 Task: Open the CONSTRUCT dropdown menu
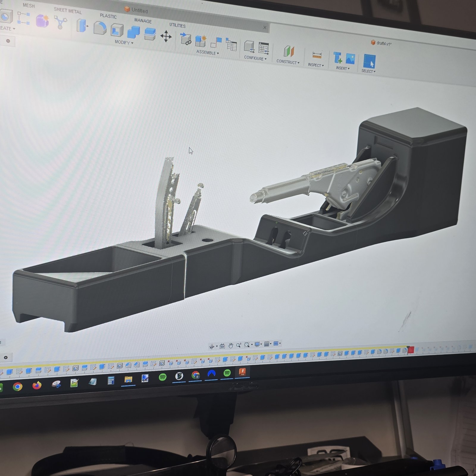coord(287,62)
